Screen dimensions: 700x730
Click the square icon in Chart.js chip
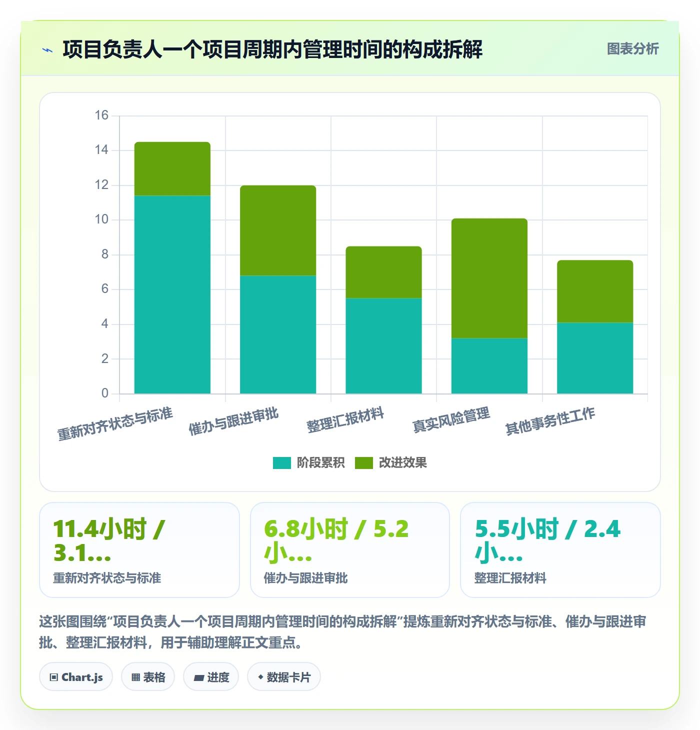54,677
